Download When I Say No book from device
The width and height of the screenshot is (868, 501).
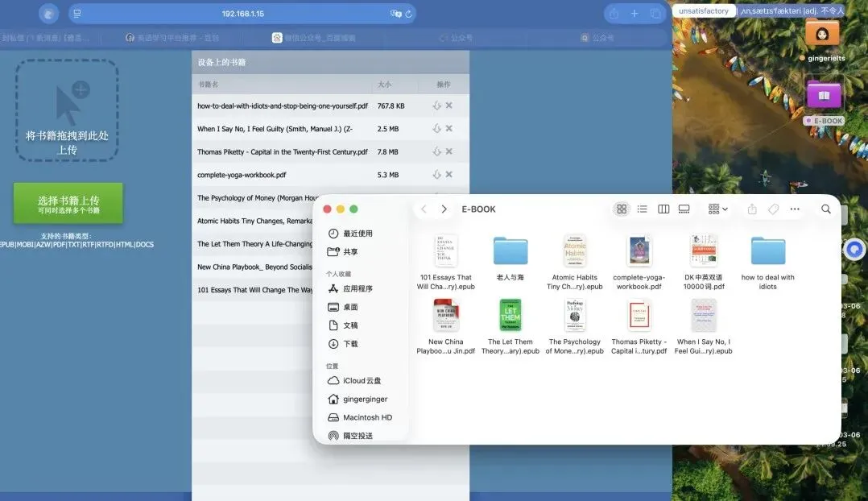point(436,128)
